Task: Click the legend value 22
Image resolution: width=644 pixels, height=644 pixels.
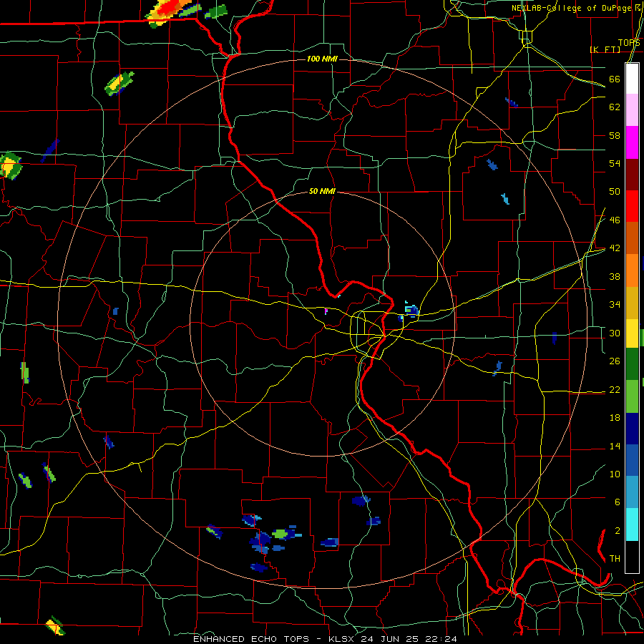Action: tap(615, 389)
